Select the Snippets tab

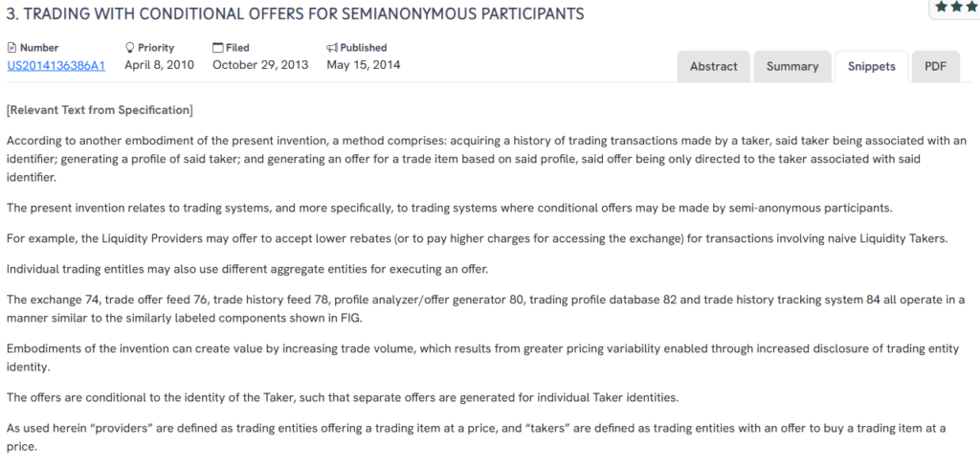pos(871,66)
